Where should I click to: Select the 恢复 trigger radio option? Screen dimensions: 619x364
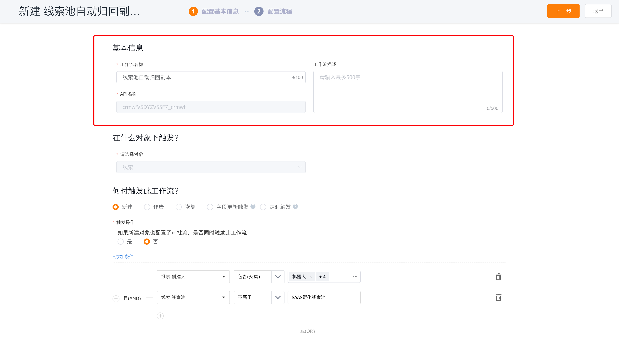click(179, 207)
